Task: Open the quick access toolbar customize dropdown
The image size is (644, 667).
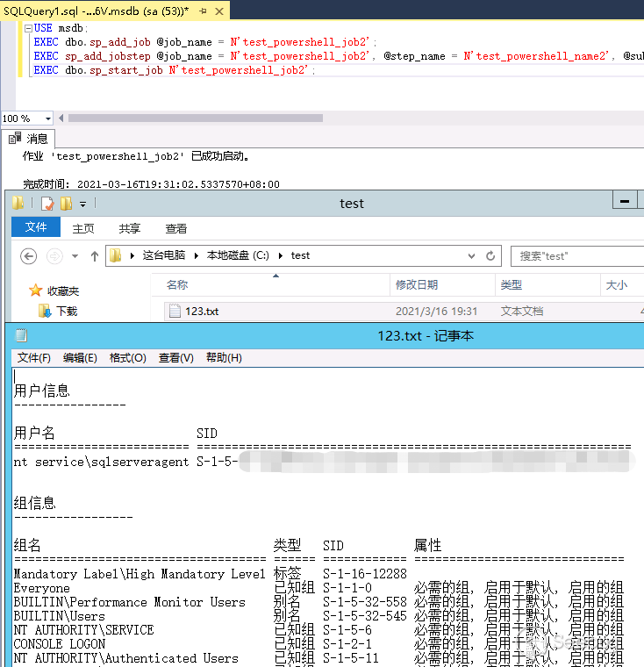Action: tap(83, 204)
